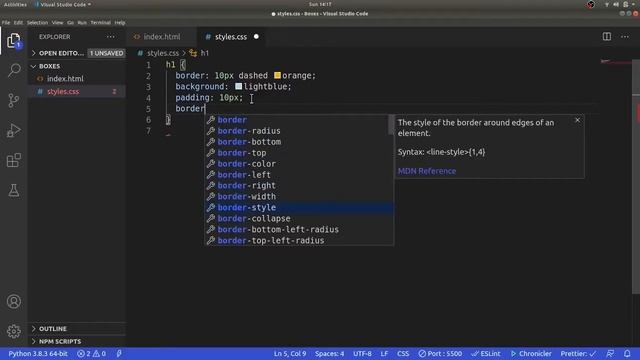Click the feedback icon in status bar
The width and height of the screenshot is (640, 360).
(610, 353)
